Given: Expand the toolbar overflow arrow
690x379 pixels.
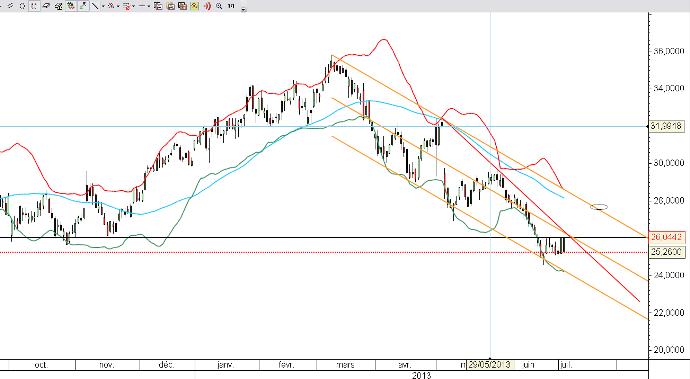Looking at the screenshot, I should click(243, 9).
